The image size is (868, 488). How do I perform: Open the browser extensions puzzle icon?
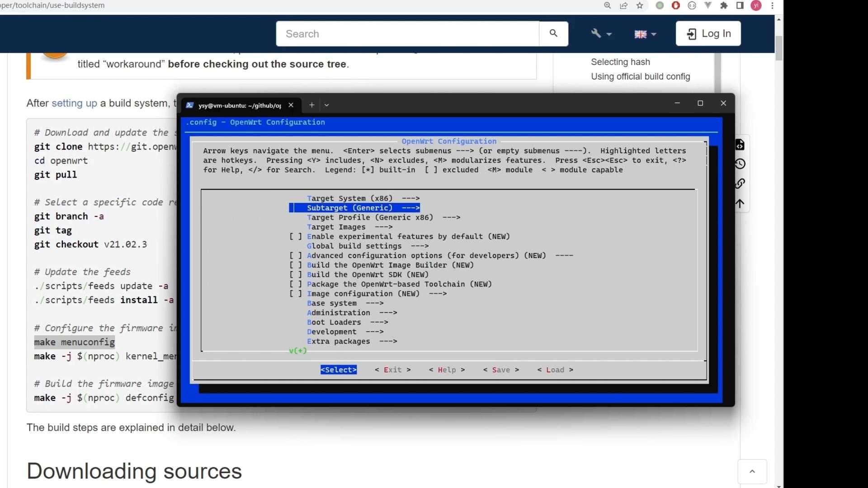(x=724, y=5)
